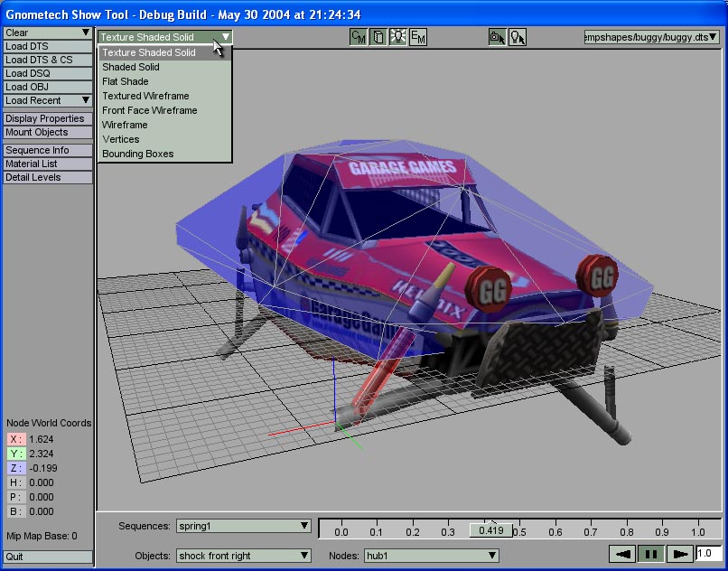The height and width of the screenshot is (571, 728).
Task: Open the Clear dropdown
Action: coord(47,33)
